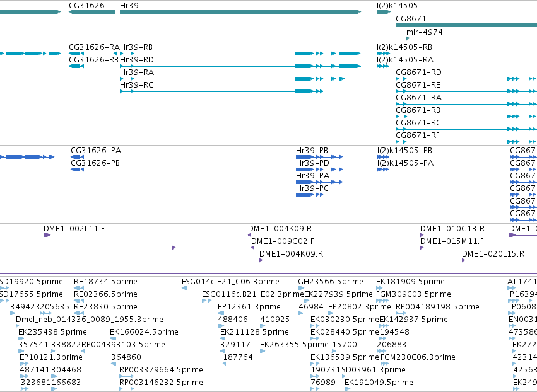Open ESG014c.E21_C06.3prime EST
The width and height of the screenshot is (537, 392).
tap(230, 282)
